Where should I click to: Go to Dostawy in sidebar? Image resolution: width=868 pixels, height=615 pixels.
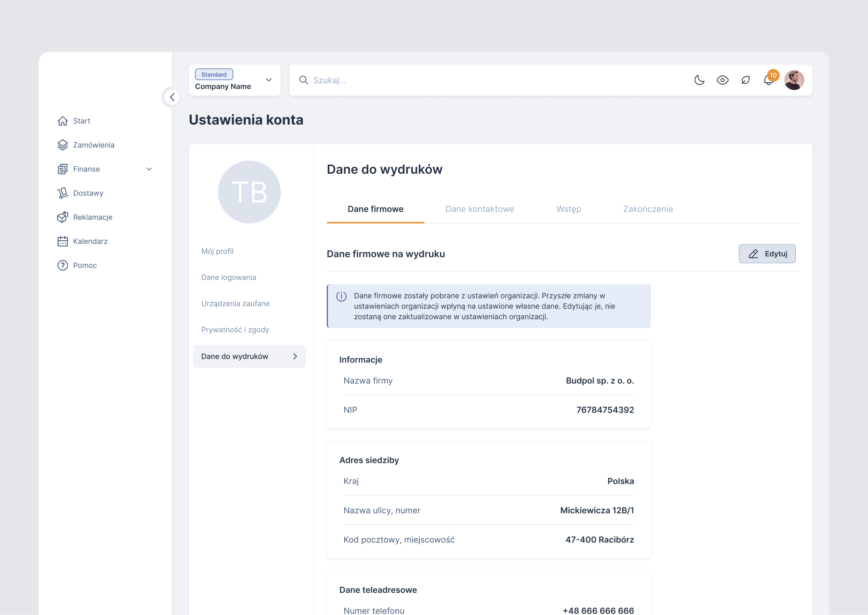(x=88, y=193)
